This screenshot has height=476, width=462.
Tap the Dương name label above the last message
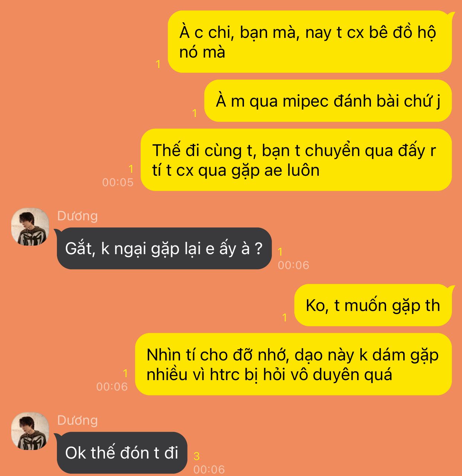(77, 420)
